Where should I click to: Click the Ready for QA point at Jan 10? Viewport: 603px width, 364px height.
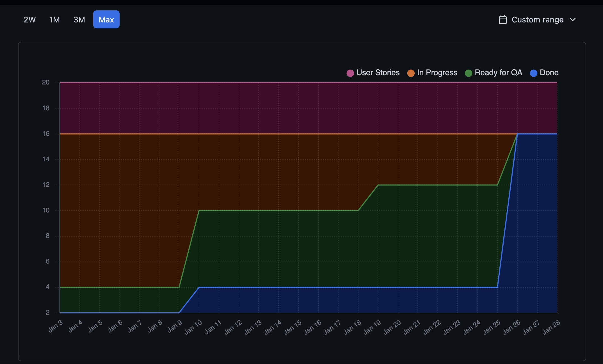click(199, 210)
